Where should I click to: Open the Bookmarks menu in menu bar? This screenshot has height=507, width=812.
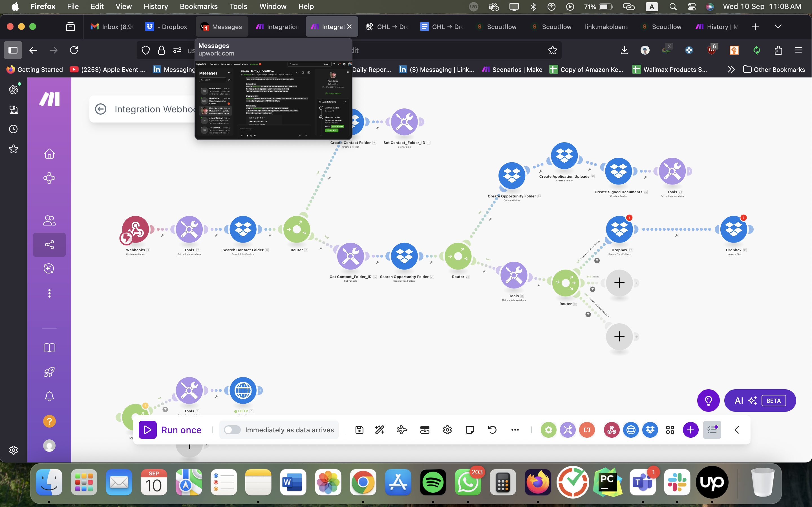click(199, 6)
